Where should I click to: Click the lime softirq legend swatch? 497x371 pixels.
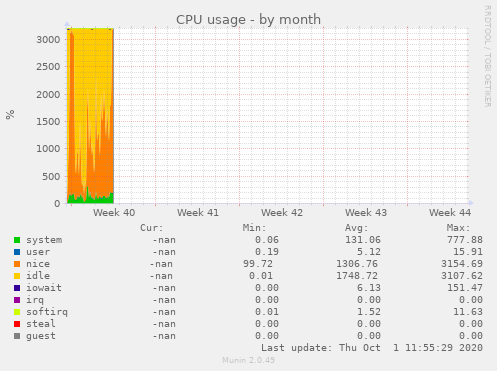click(17, 312)
